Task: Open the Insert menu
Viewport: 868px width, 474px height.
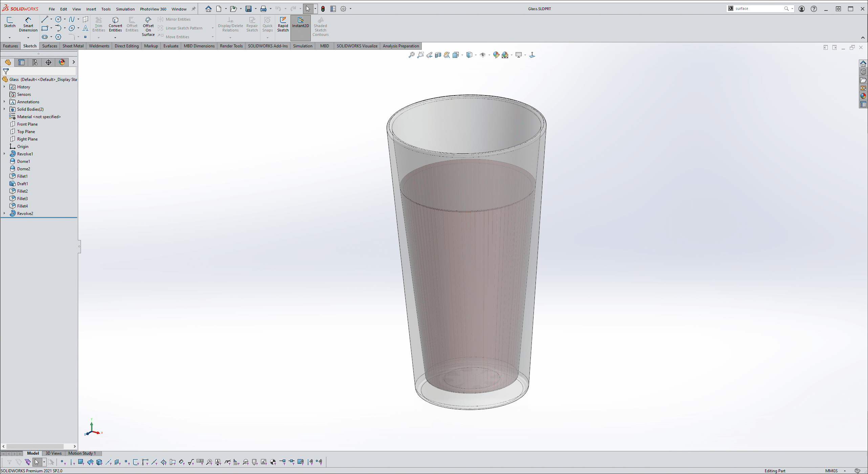Action: [91, 9]
